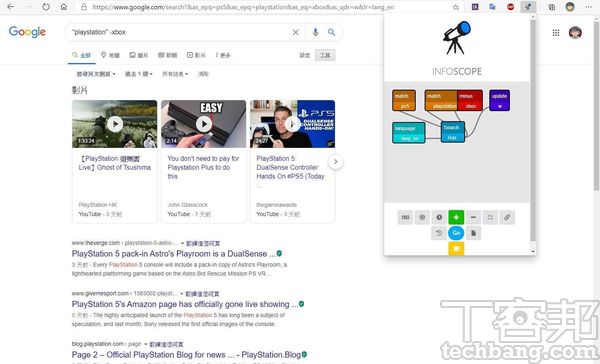Open the Google account avatar
The width and height of the screenshot is (600, 364).
coord(575,33)
